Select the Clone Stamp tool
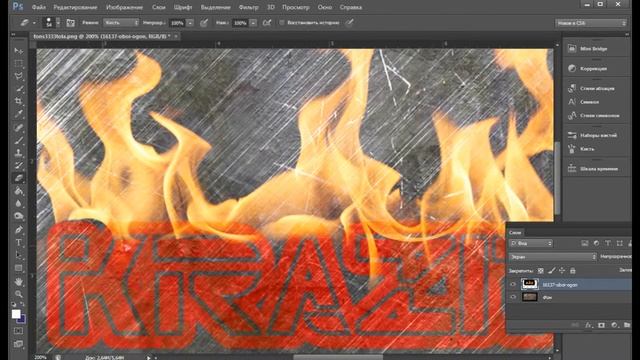This screenshot has width=640, height=360. pyautogui.click(x=18, y=153)
